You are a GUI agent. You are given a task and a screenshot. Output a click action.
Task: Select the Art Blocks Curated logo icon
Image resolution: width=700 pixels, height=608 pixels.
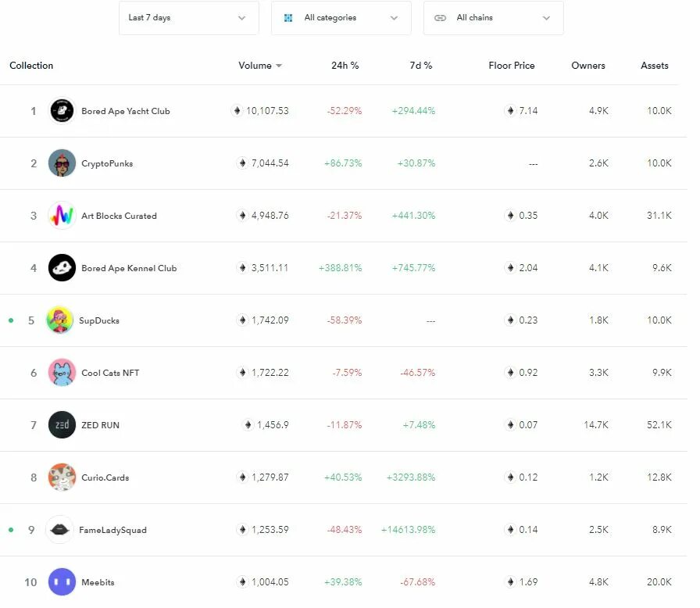tap(62, 216)
